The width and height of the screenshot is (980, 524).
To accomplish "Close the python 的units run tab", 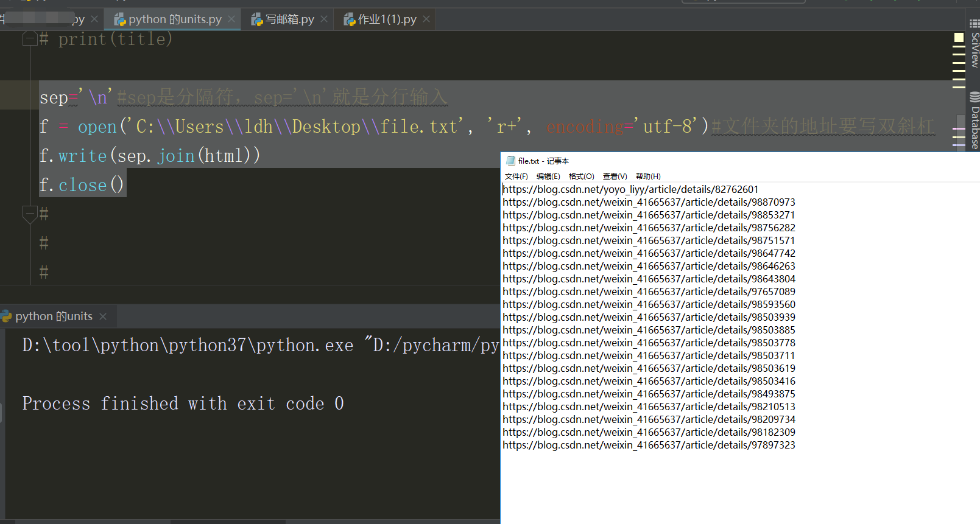I will coord(103,316).
